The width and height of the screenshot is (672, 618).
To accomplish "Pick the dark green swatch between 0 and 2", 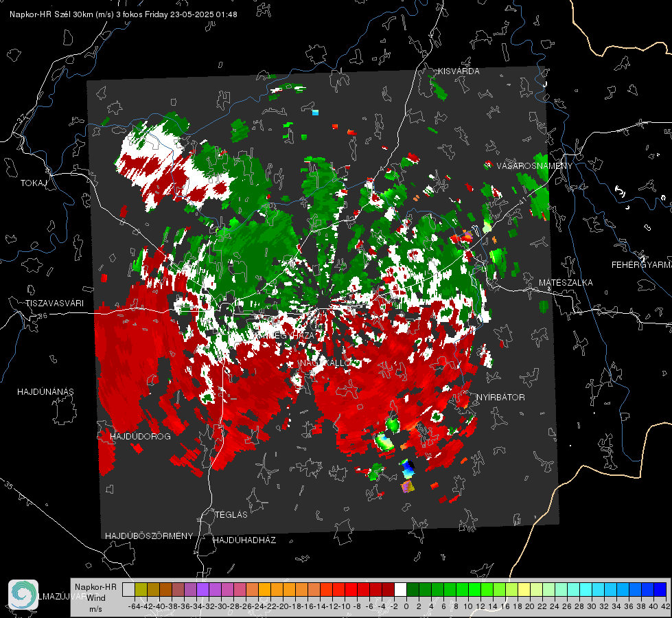I will [x=413, y=590].
